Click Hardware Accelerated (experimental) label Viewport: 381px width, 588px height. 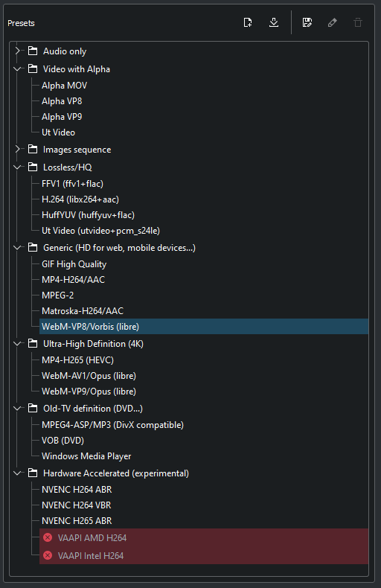tap(116, 473)
